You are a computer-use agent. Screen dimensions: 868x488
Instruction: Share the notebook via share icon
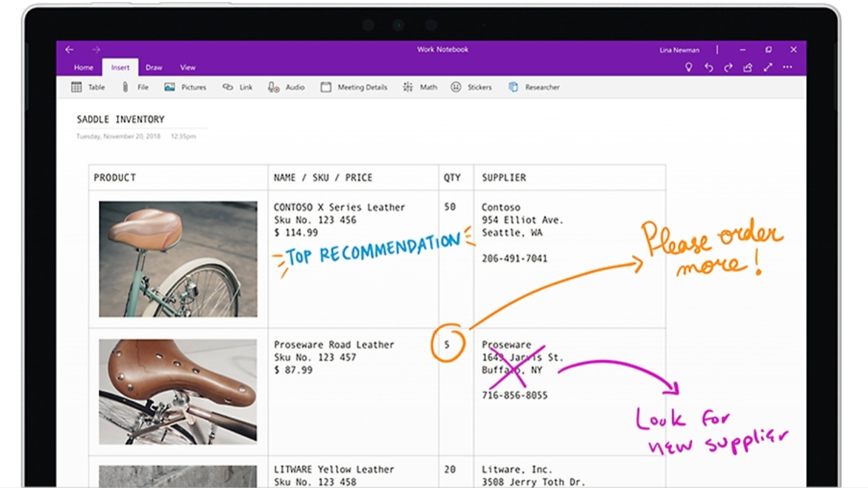tap(748, 67)
